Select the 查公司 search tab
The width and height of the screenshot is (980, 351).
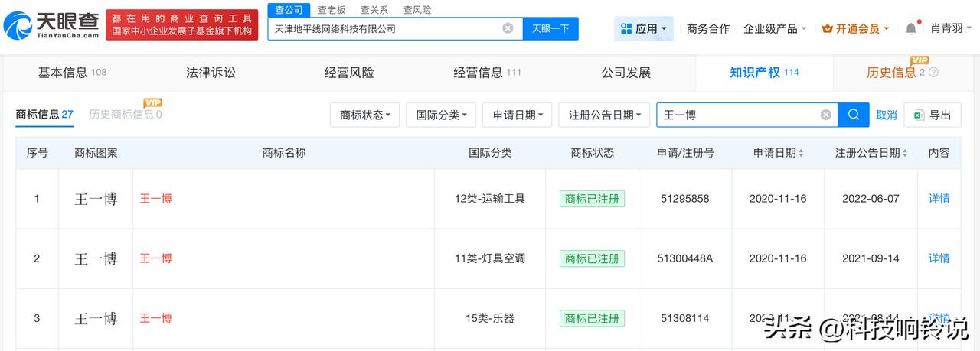[x=289, y=9]
